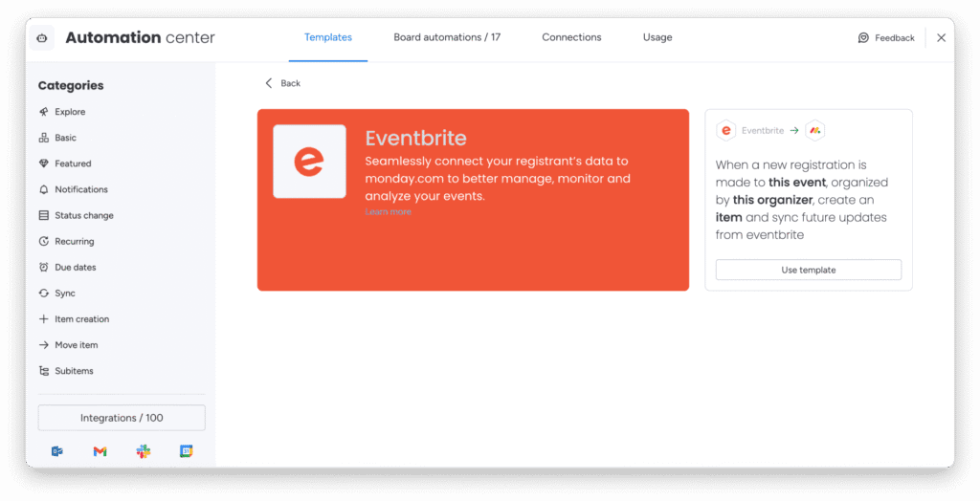Image resolution: width=980 pixels, height=501 pixels.
Task: View the Usage tab
Action: click(x=657, y=37)
